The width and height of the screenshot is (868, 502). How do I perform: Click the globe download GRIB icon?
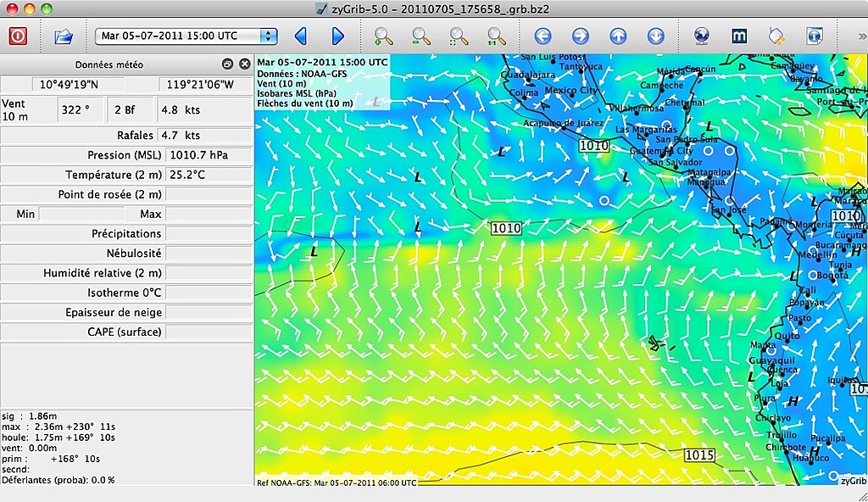[701, 36]
